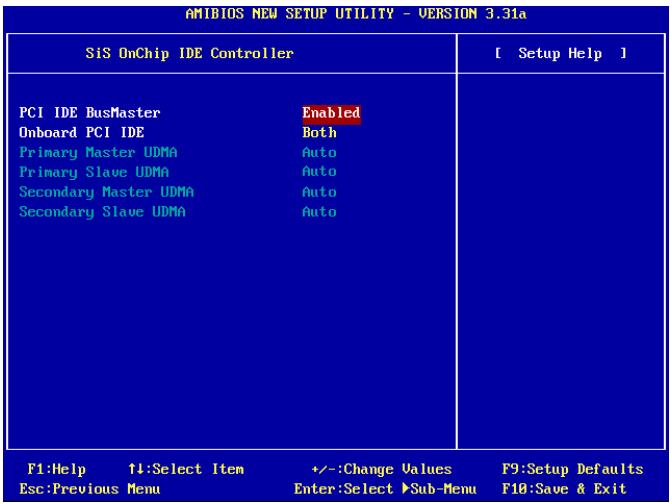Select the Primary Slave UDMA label
This screenshot has height=503, width=670.
click(x=94, y=172)
